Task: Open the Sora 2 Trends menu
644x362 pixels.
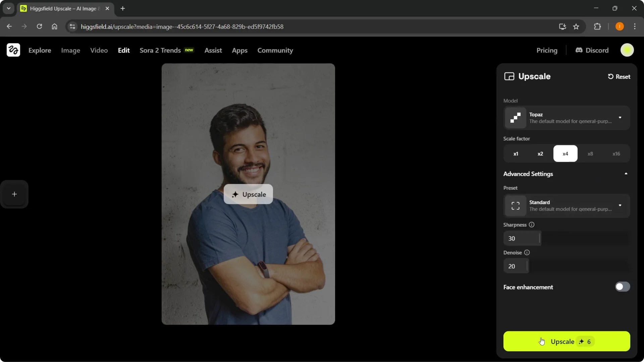Action: (160, 50)
